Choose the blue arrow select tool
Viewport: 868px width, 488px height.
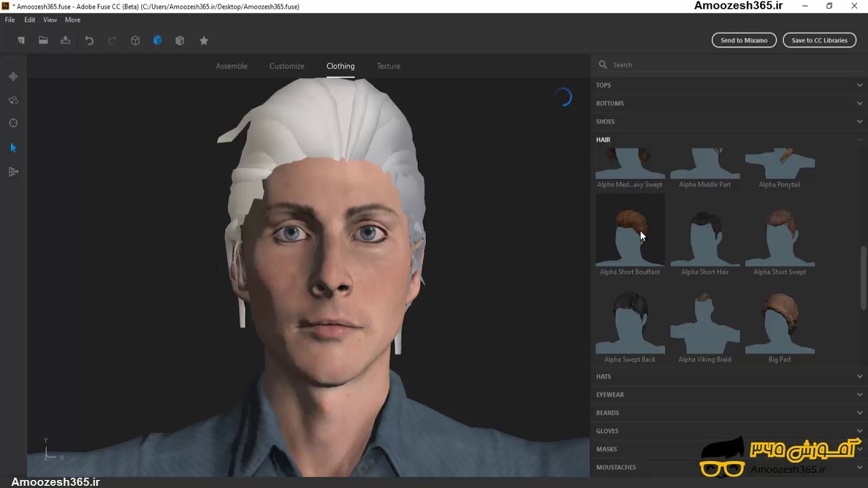13,148
